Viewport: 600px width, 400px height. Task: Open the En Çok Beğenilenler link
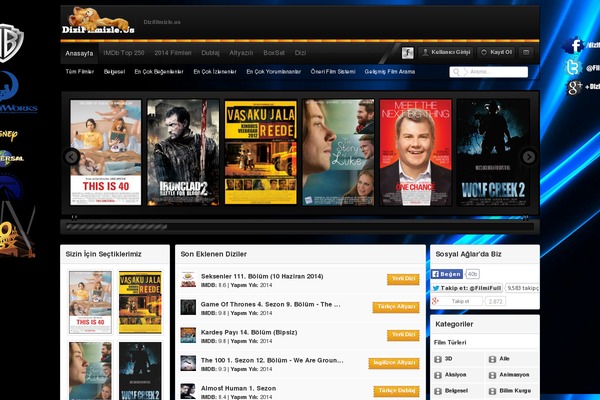(x=159, y=72)
